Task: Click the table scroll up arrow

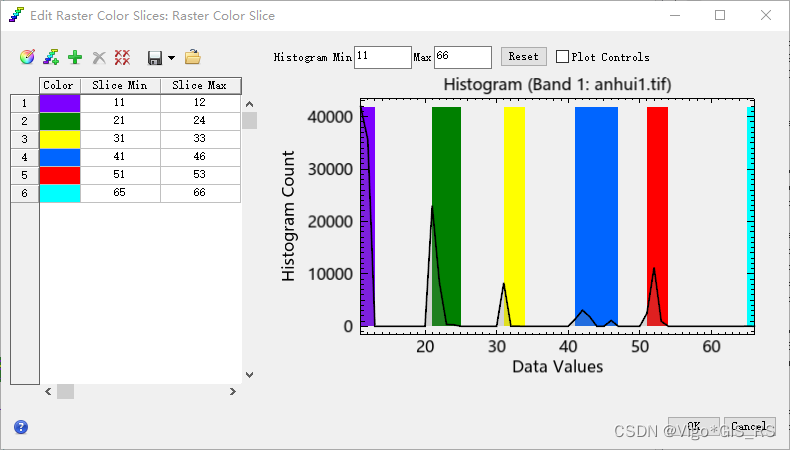Action: 249,104
